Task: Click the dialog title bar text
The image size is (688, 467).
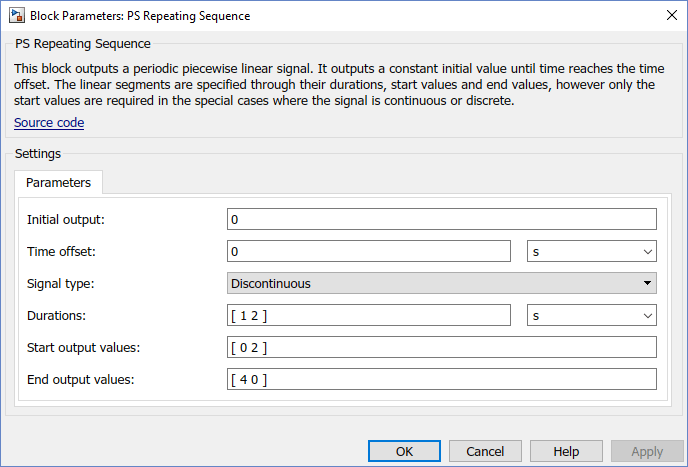Action: (140, 16)
